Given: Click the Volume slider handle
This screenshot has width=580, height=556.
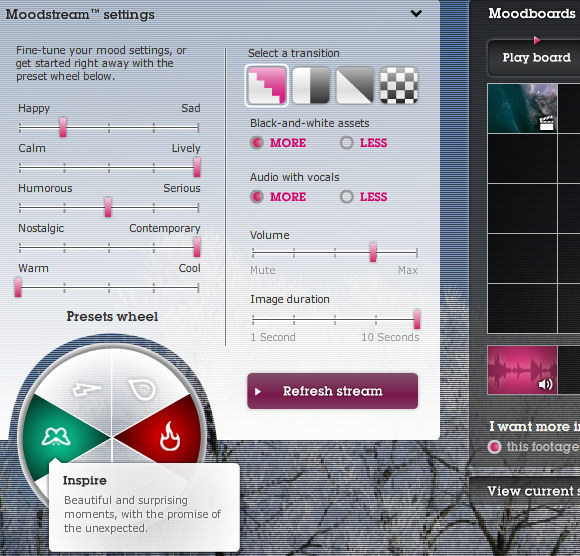Looking at the screenshot, I should pyautogui.click(x=373, y=253).
